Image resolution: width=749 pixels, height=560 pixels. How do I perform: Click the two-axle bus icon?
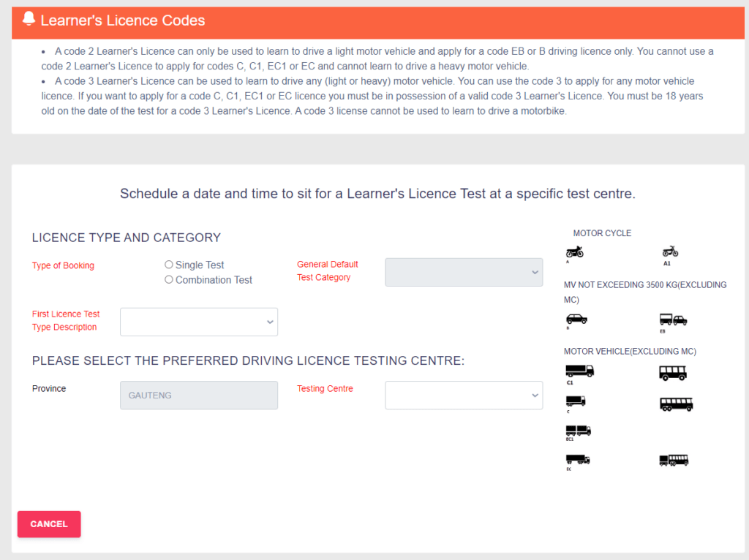[x=673, y=373]
